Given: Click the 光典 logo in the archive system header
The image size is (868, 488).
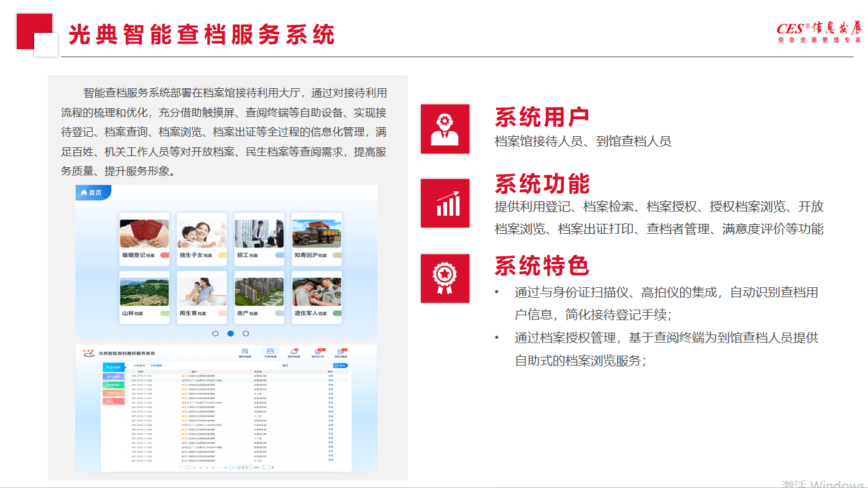Looking at the screenshot, I should pos(88,352).
